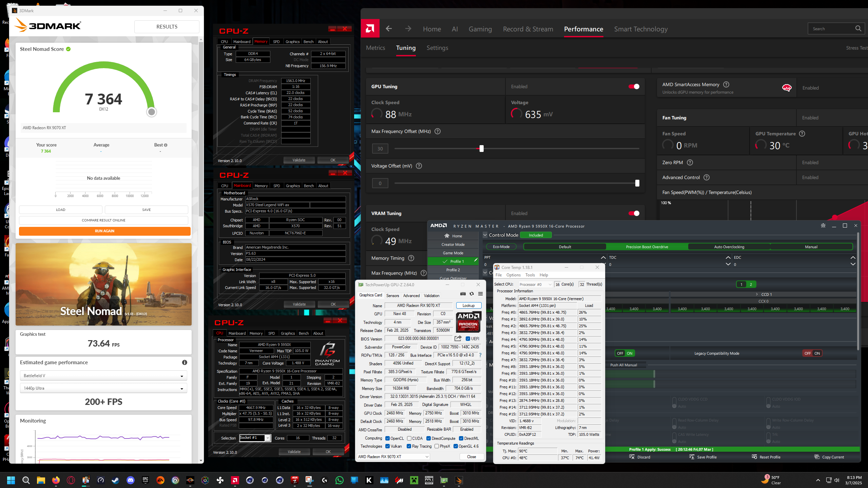Open the 1440p Ultra resolution dropdown
The image size is (868, 488).
click(x=103, y=388)
